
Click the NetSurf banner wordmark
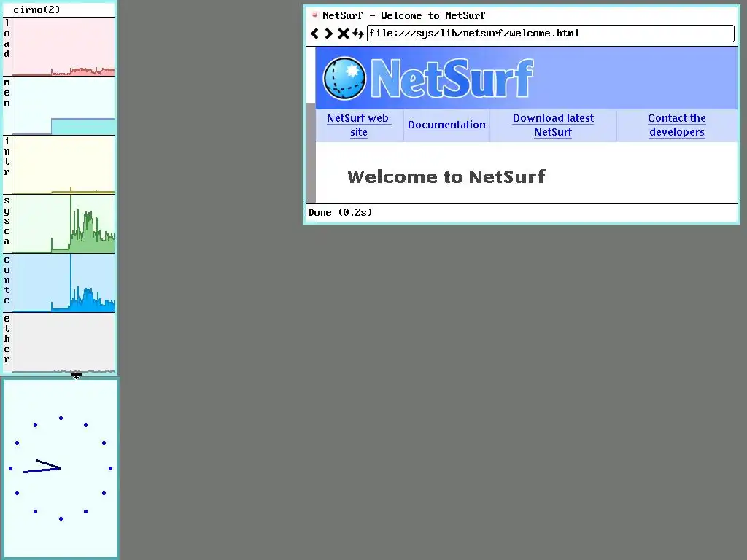pos(452,79)
